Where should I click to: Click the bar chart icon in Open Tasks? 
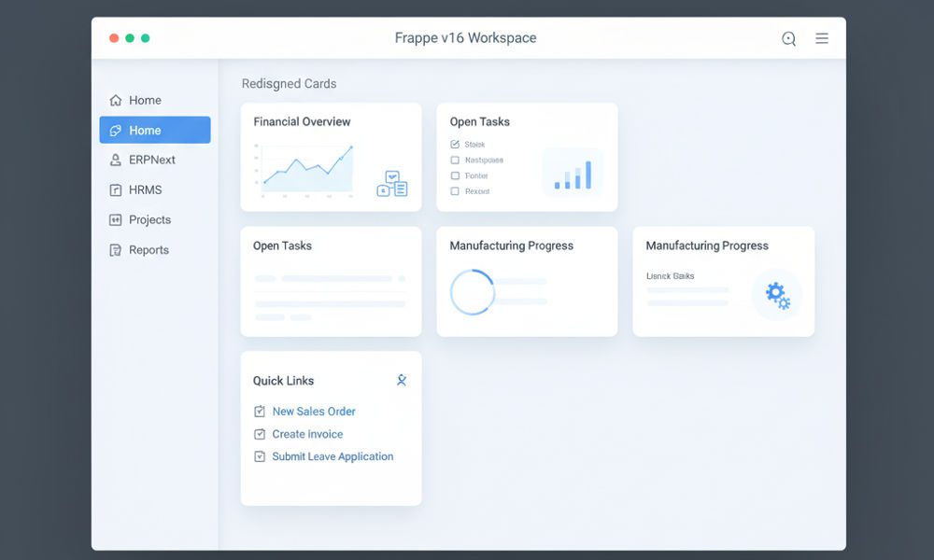[x=572, y=173]
